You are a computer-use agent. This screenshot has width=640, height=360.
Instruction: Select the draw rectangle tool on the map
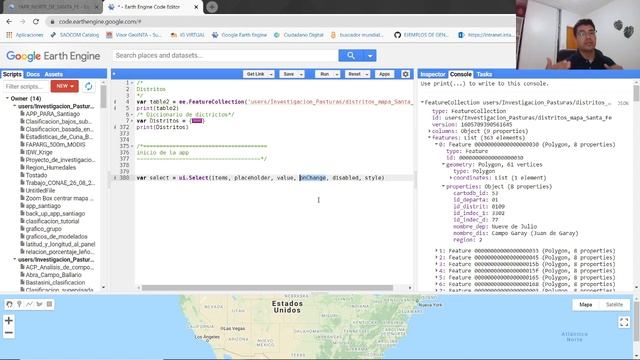[49, 304]
